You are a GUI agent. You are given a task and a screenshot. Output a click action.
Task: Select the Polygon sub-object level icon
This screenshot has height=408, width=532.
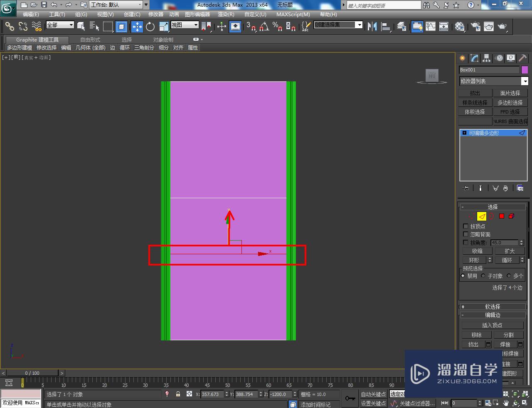point(502,216)
